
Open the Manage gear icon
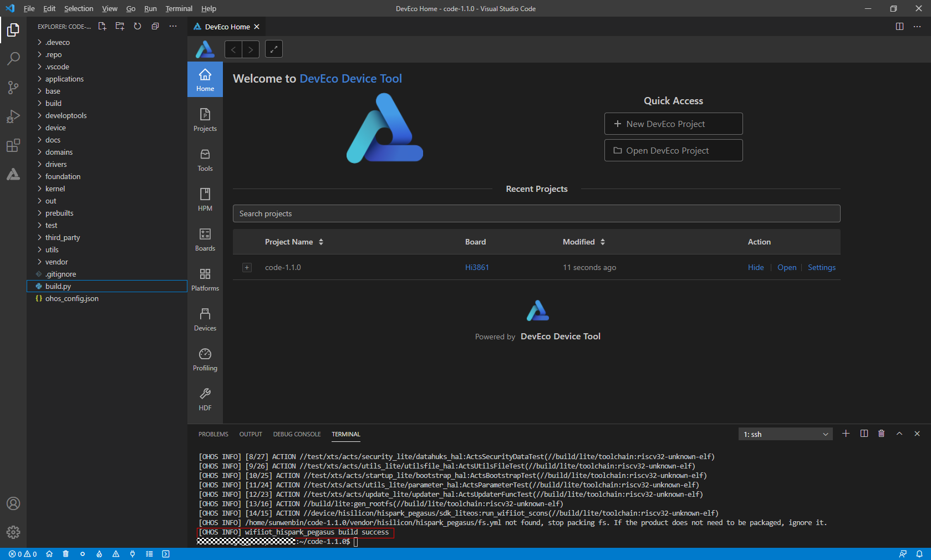13,532
